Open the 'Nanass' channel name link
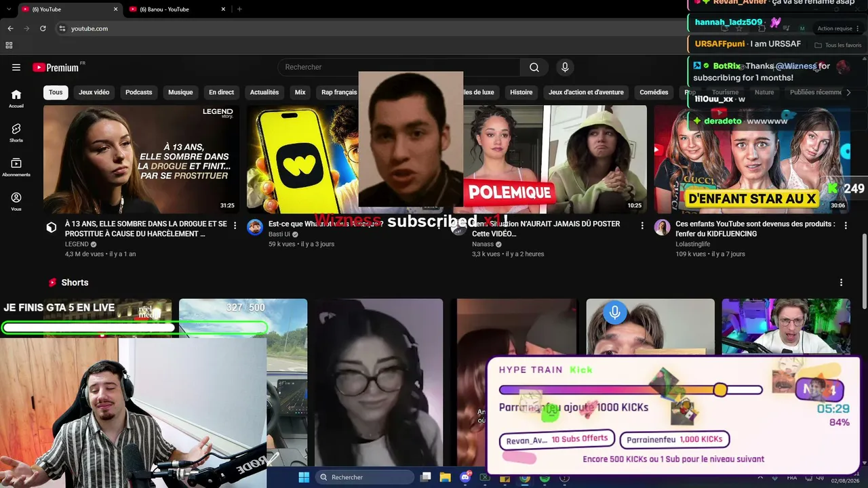 point(483,244)
